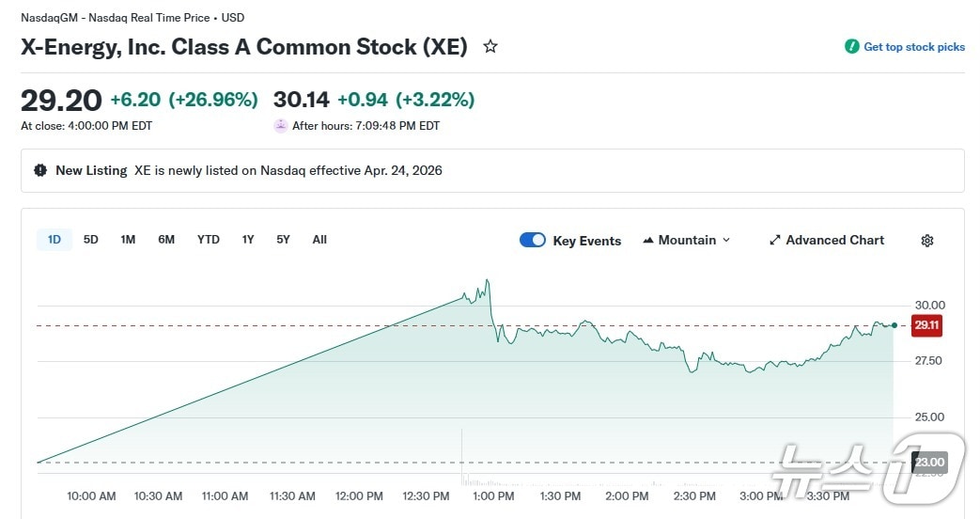This screenshot has height=519, width=980.
Task: Expand the Mountain chart type dropdown
Action: coord(725,241)
